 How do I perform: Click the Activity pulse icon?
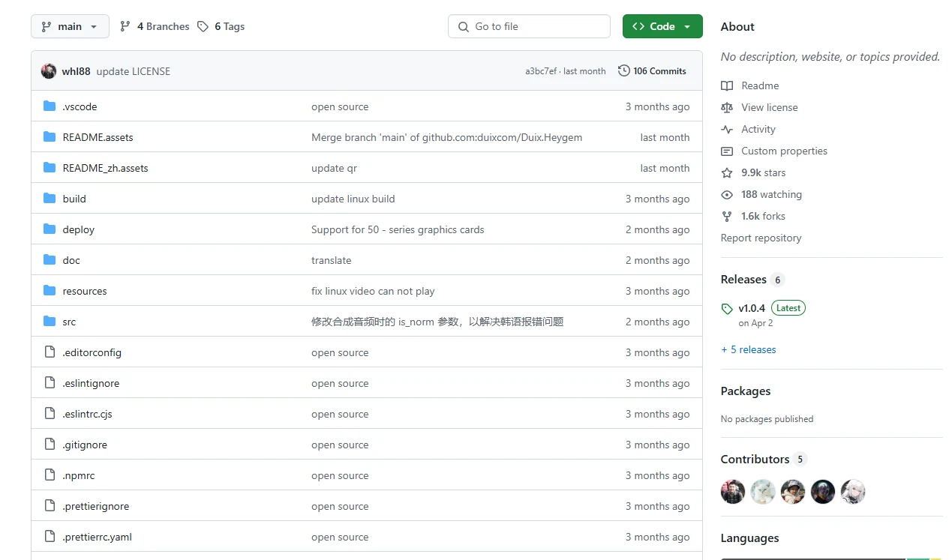tap(727, 129)
